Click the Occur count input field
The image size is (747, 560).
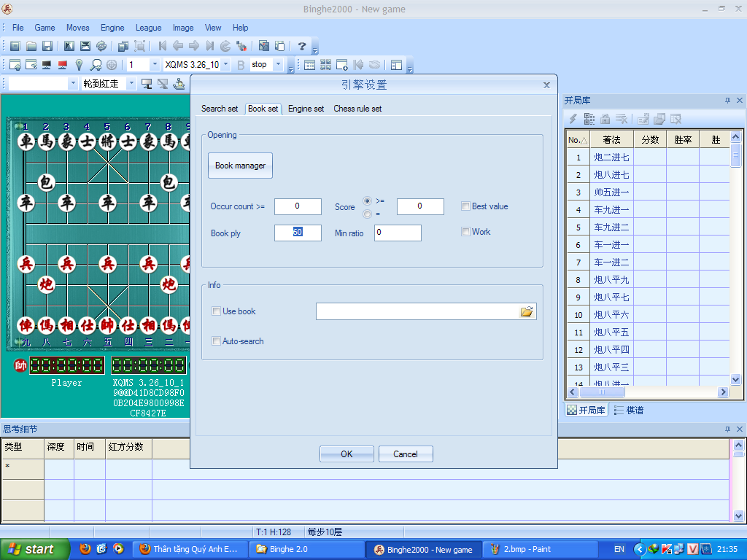298,206
